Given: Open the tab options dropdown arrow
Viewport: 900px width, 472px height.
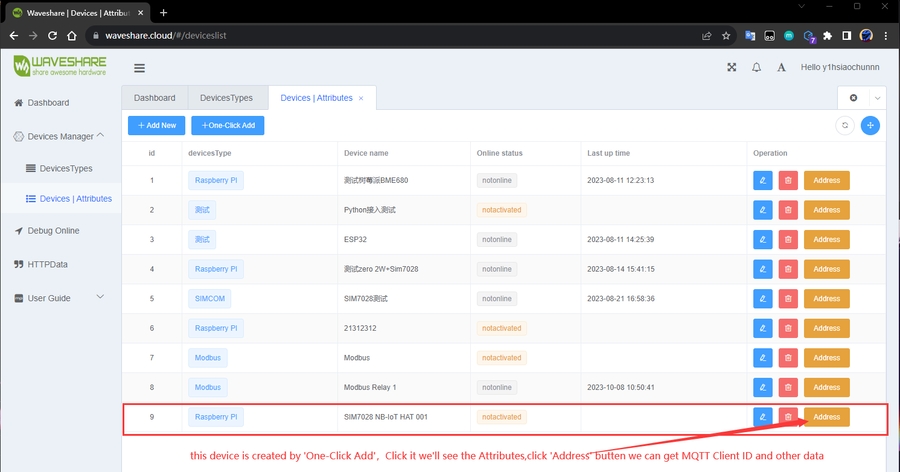Looking at the screenshot, I should coord(877,98).
